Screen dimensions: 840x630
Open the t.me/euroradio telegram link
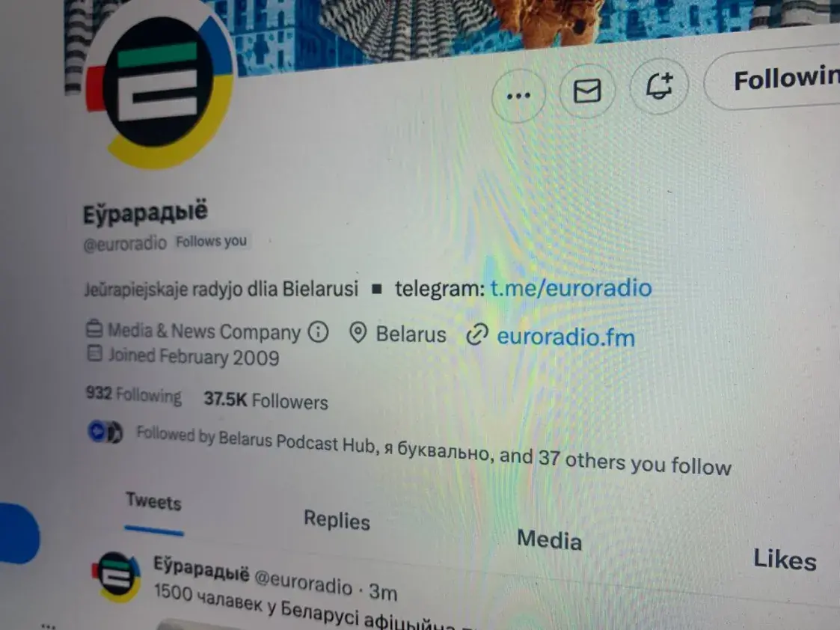[x=571, y=288]
